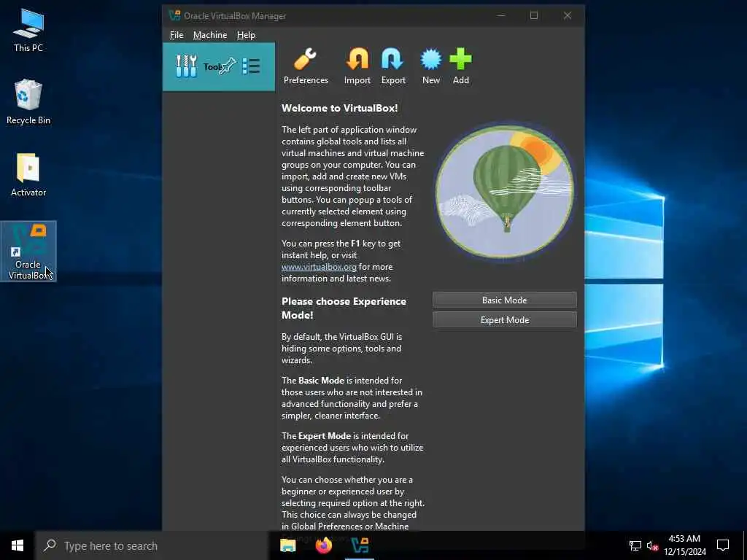Select the Activator folder on desktop
Screen dimensions: 747x560
coord(28,175)
